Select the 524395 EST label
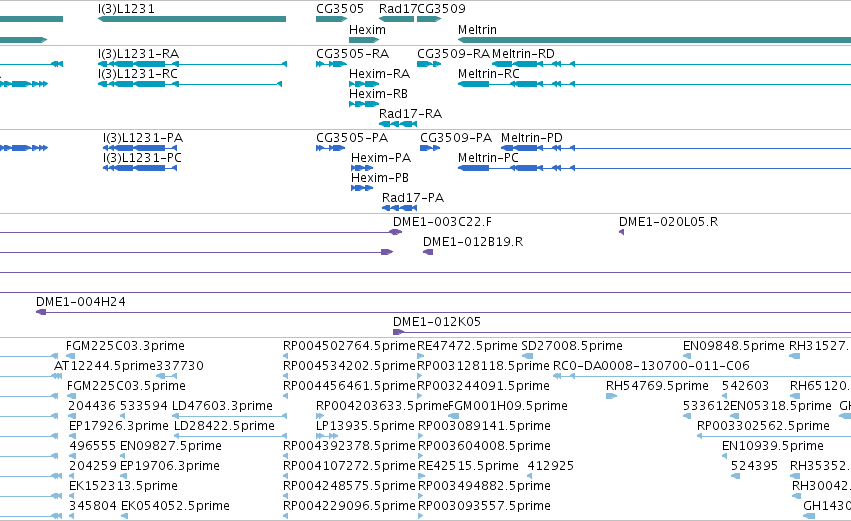Screen dimensions: 851x521 click(754, 467)
